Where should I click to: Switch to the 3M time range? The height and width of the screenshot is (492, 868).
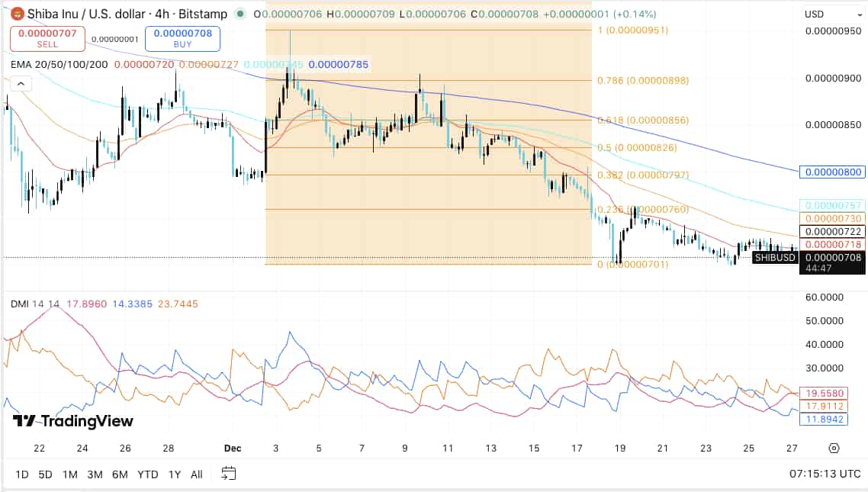coord(95,474)
